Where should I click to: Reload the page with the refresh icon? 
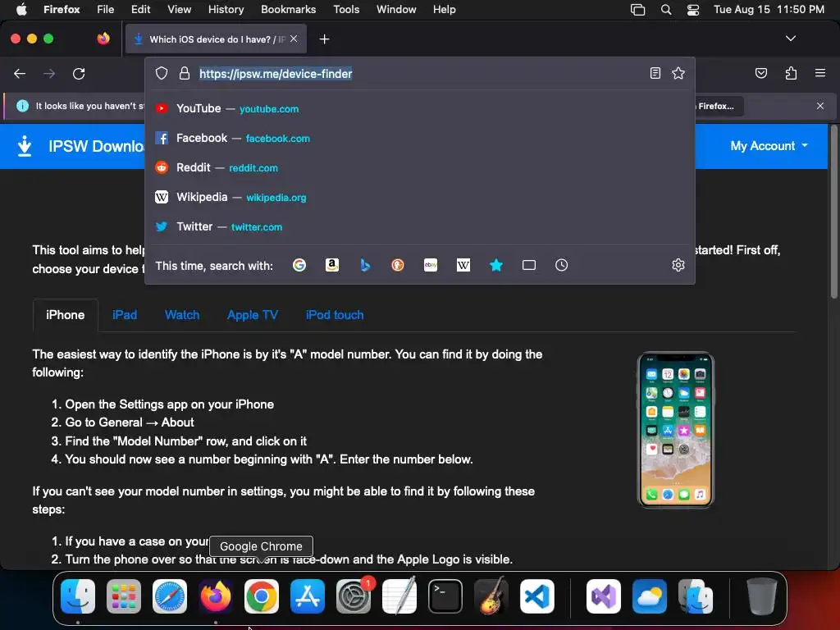pos(79,73)
